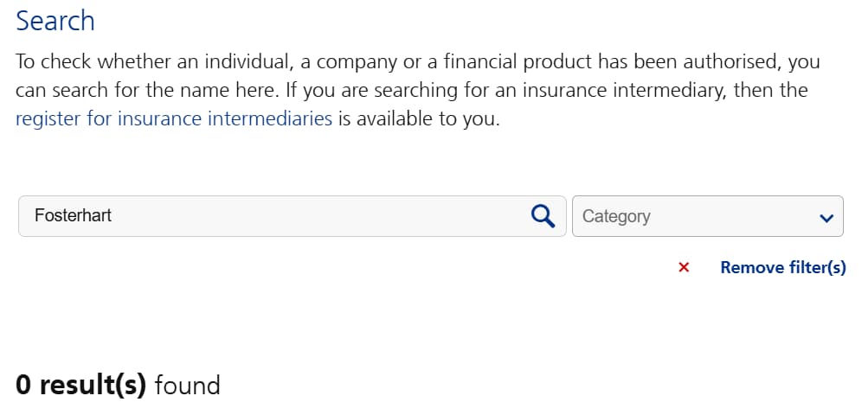Image resolution: width=868 pixels, height=415 pixels.
Task: Click the empty area of search input
Action: tap(321, 216)
